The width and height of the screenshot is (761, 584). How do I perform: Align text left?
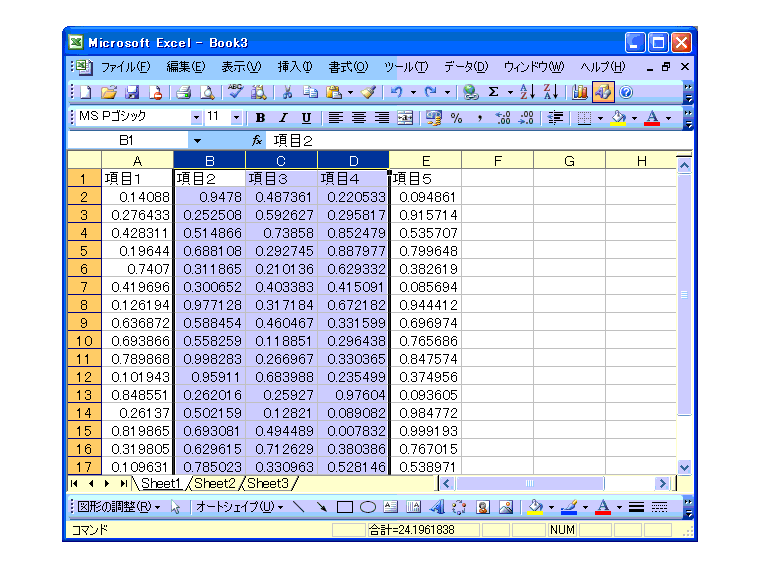point(335,118)
